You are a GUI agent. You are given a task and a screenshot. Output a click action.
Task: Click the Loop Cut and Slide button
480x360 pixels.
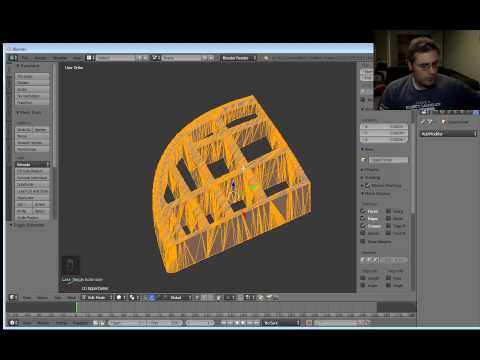coord(32,191)
